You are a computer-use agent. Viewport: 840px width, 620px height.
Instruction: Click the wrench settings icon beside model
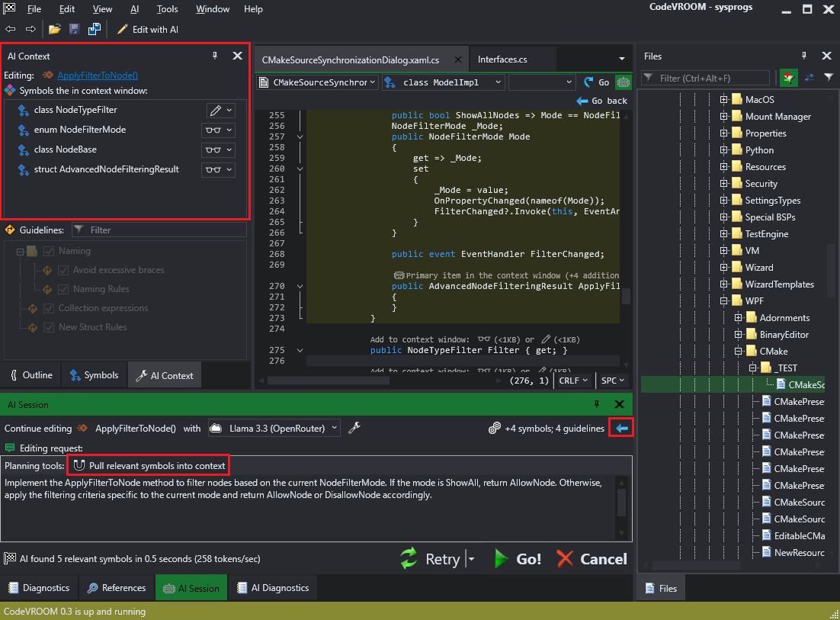click(x=354, y=428)
